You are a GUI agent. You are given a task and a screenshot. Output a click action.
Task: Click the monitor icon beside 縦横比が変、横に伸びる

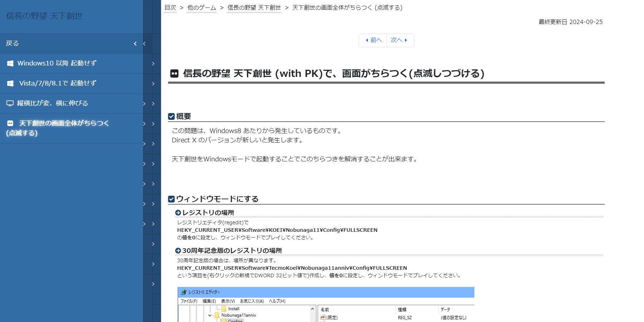tap(10, 103)
